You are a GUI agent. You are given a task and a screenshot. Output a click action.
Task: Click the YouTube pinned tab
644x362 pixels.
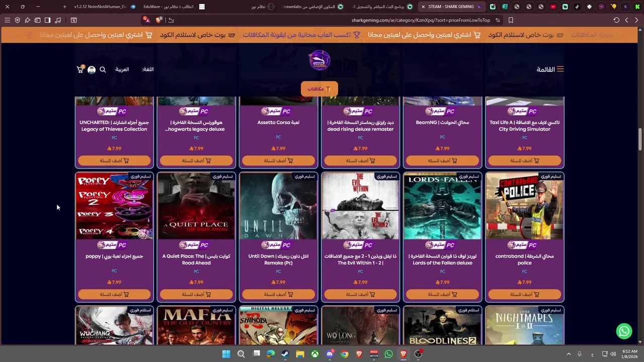click(x=553, y=7)
